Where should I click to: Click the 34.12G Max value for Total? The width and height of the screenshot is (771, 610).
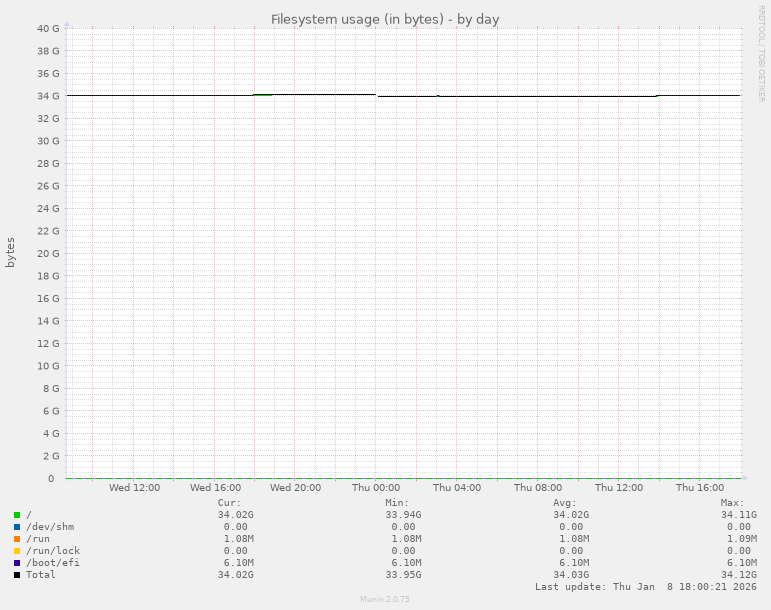[x=739, y=575]
